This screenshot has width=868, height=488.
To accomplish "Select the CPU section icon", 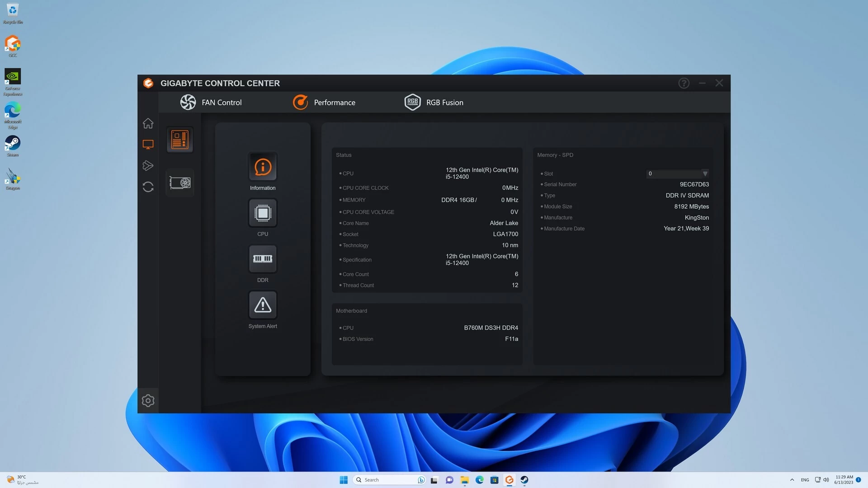I will pyautogui.click(x=263, y=213).
